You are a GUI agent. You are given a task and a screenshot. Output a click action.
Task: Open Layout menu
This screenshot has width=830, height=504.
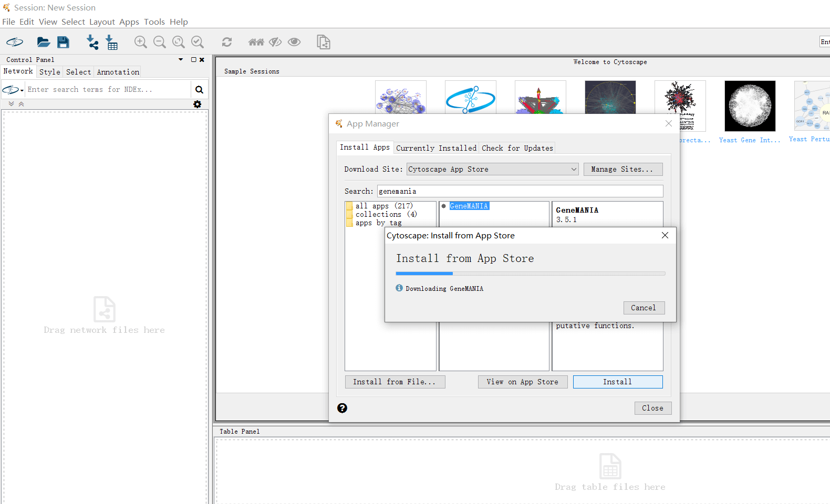[x=102, y=22]
